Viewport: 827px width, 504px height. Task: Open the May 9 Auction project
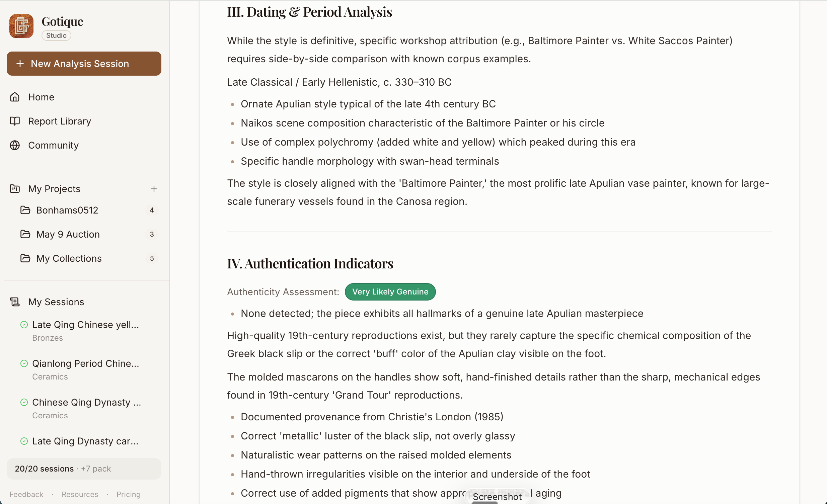[89, 234]
